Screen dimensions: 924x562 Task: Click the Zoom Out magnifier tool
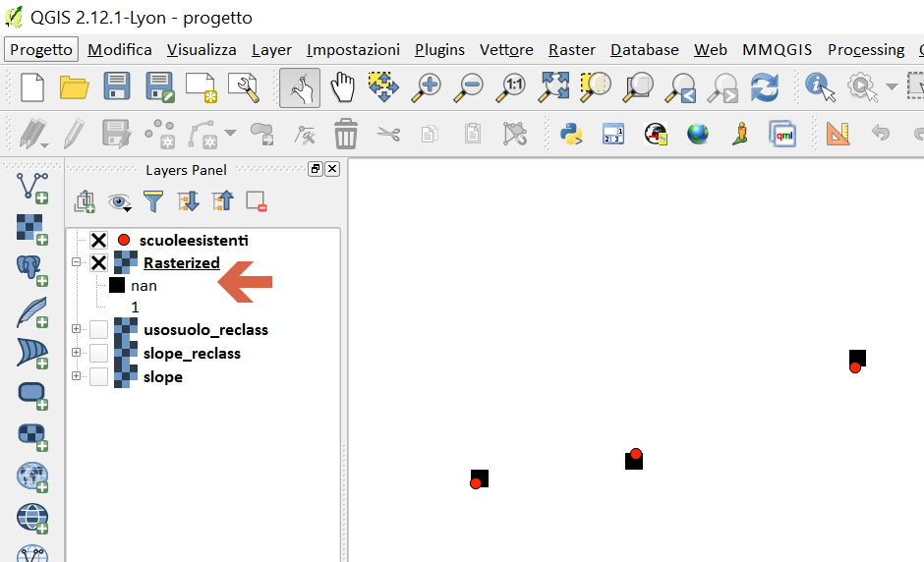[469, 86]
